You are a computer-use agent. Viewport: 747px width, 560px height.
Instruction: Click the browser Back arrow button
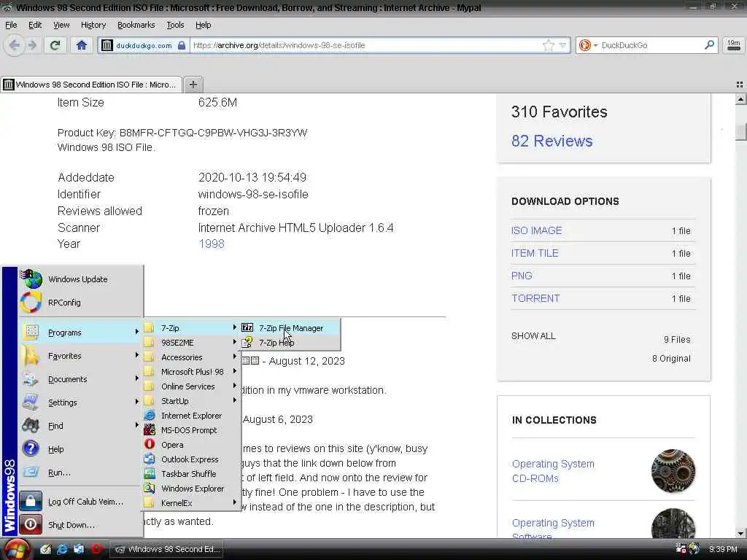(15, 46)
